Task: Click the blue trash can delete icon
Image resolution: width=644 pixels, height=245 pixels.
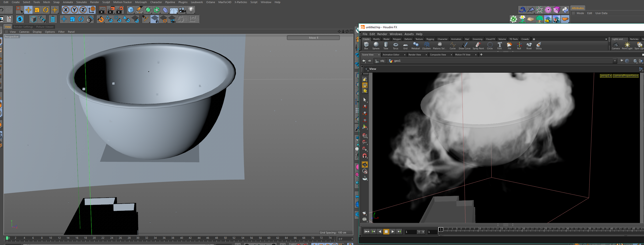Action: [x=53, y=19]
